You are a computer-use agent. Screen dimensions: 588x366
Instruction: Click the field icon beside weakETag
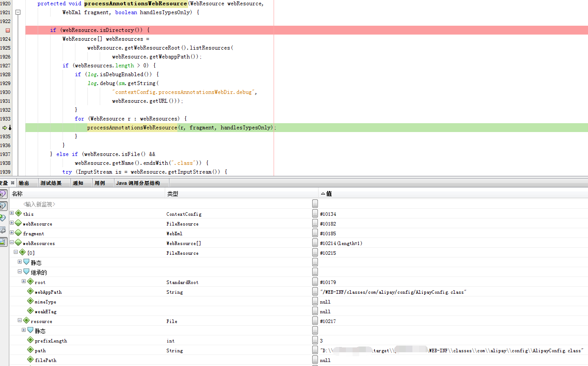coord(31,311)
